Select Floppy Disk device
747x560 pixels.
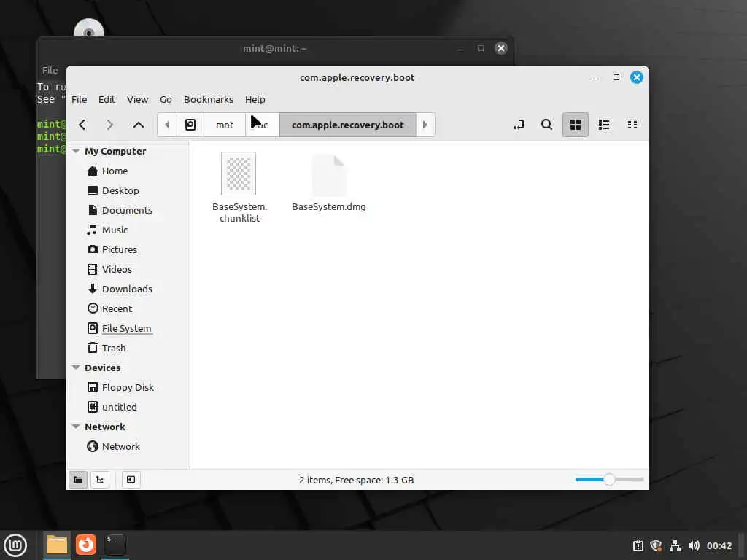click(128, 387)
